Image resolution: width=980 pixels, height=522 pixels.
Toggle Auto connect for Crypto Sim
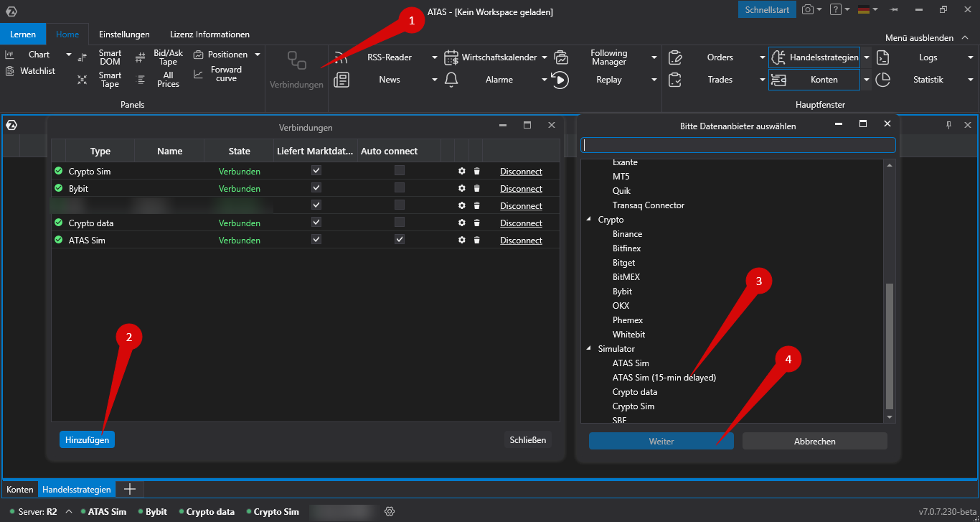coord(400,171)
